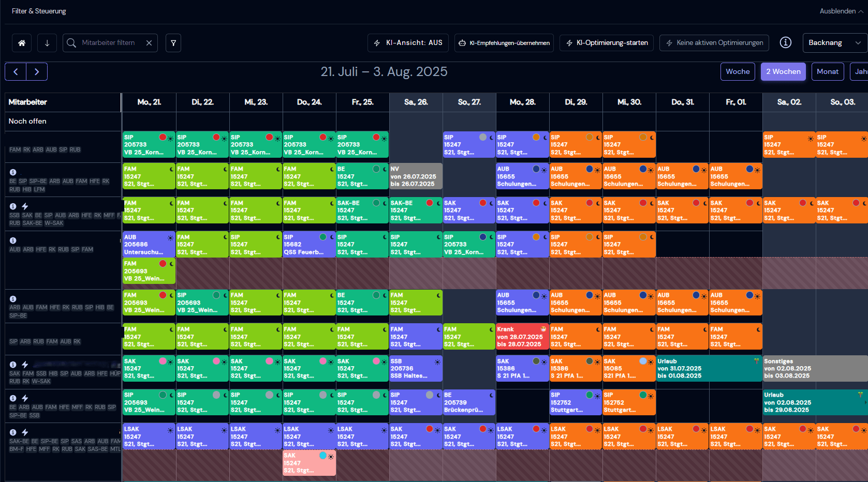
Task: Open the employee filter funnel icon
Action: [173, 43]
